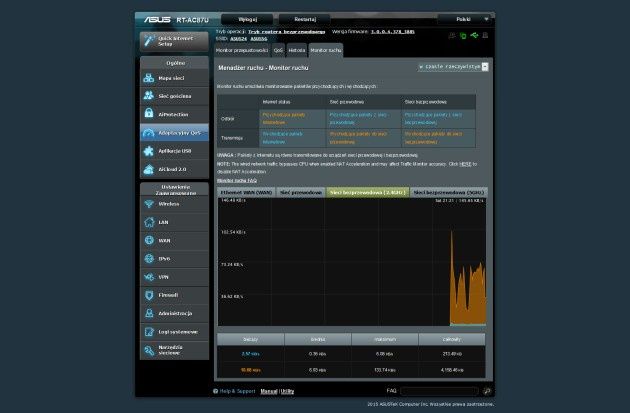Select Adaptacyjny QoS sidebar item
This screenshot has width=630, height=413.
click(174, 133)
